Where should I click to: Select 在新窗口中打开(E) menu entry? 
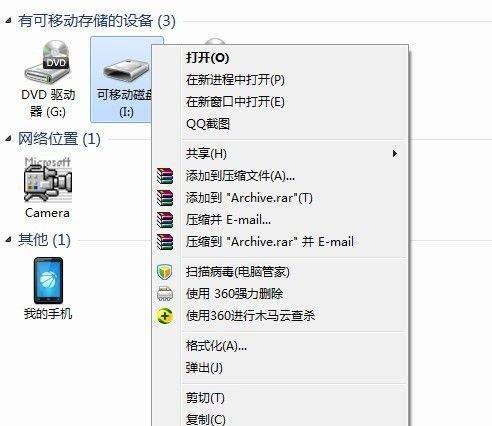click(x=235, y=102)
